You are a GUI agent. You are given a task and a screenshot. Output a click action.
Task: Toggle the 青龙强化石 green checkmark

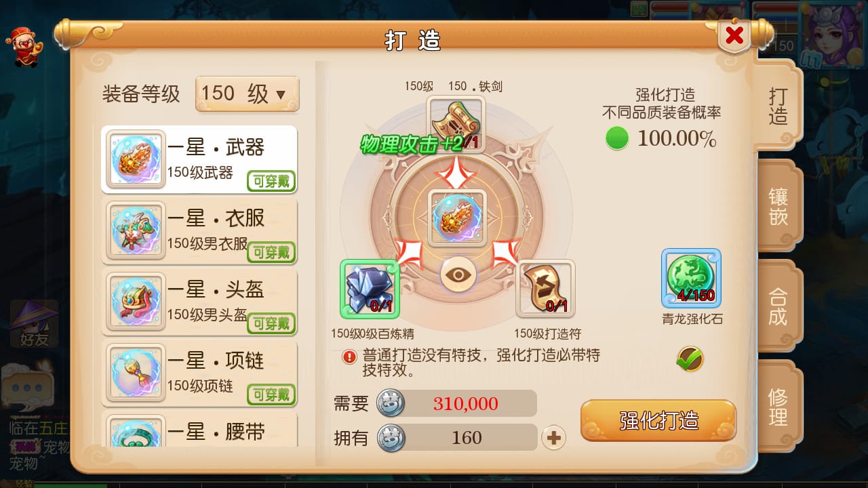tap(690, 359)
